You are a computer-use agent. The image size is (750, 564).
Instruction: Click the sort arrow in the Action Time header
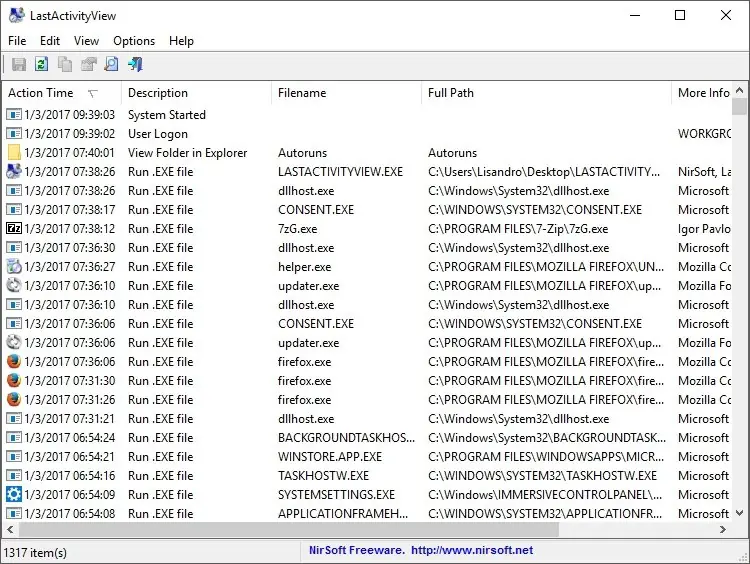pos(93,93)
